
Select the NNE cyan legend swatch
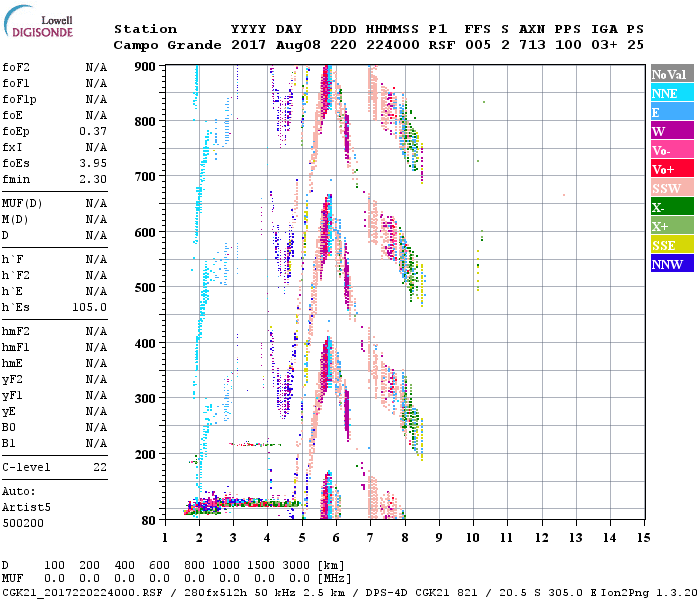click(672, 93)
